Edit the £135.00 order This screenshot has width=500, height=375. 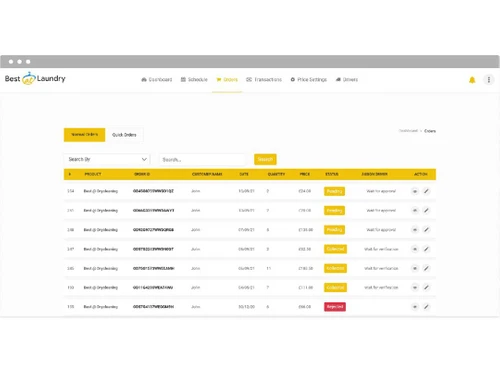[x=426, y=230]
